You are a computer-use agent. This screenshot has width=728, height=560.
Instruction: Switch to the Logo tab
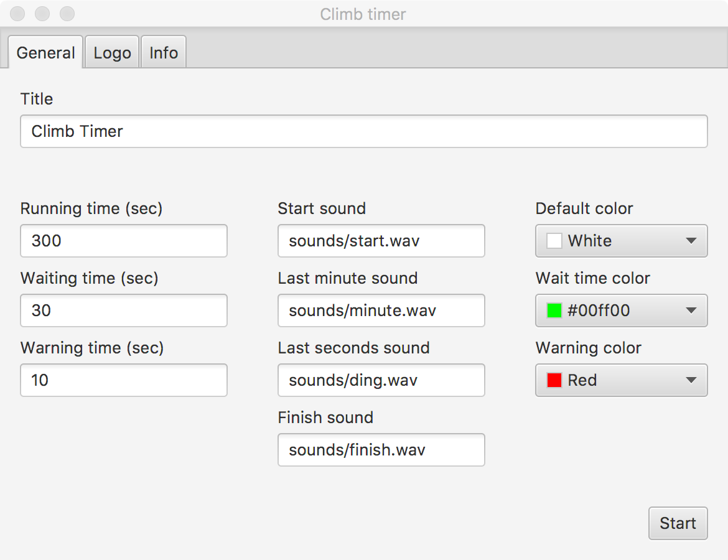[112, 53]
